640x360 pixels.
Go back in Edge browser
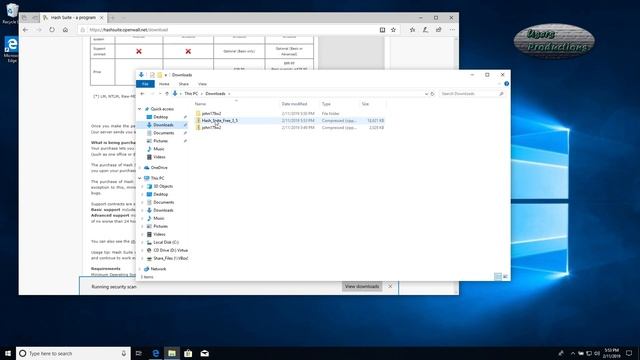click(25, 30)
